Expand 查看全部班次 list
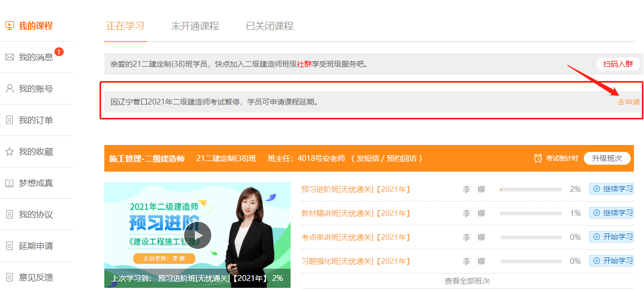644x290 pixels. point(467,281)
